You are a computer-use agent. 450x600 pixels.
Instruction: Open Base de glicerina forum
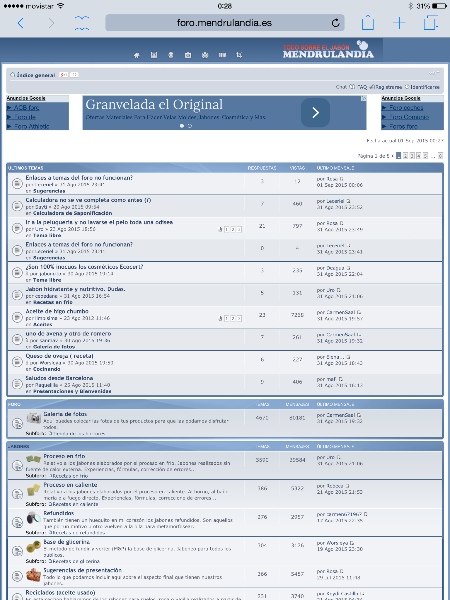coord(67,542)
